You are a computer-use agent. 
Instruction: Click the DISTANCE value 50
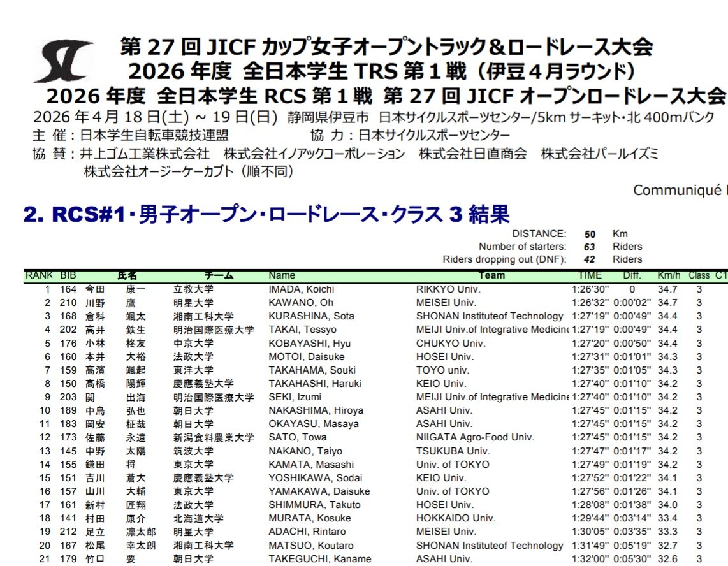pyautogui.click(x=590, y=234)
